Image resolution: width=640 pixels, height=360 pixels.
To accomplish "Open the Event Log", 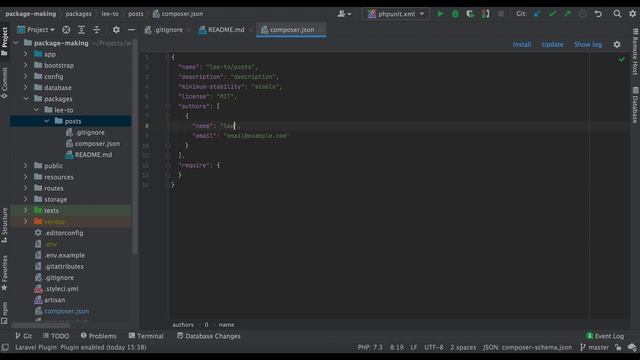I will pos(605,336).
